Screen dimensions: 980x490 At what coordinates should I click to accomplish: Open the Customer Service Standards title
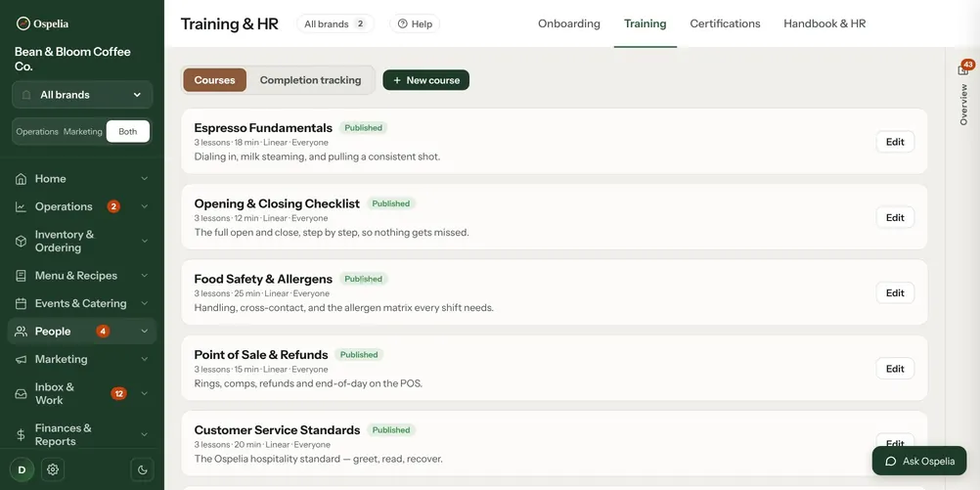pos(277,430)
